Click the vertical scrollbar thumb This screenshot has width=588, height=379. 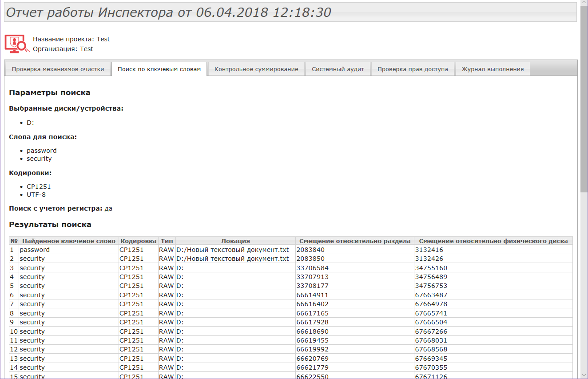click(x=584, y=98)
